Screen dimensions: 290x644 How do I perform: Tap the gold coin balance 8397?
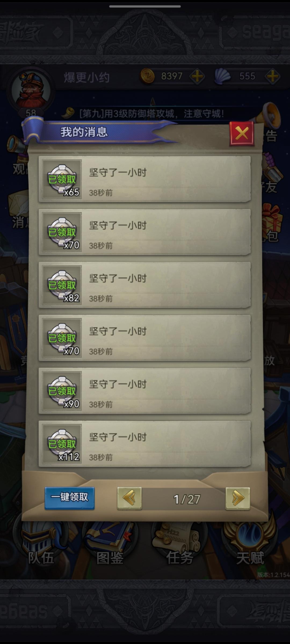tap(172, 76)
